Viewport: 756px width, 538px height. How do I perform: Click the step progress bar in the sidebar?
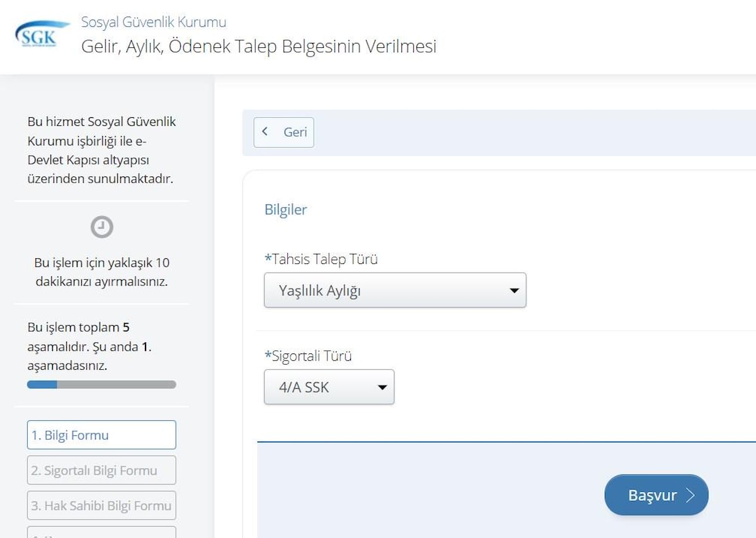tap(101, 384)
